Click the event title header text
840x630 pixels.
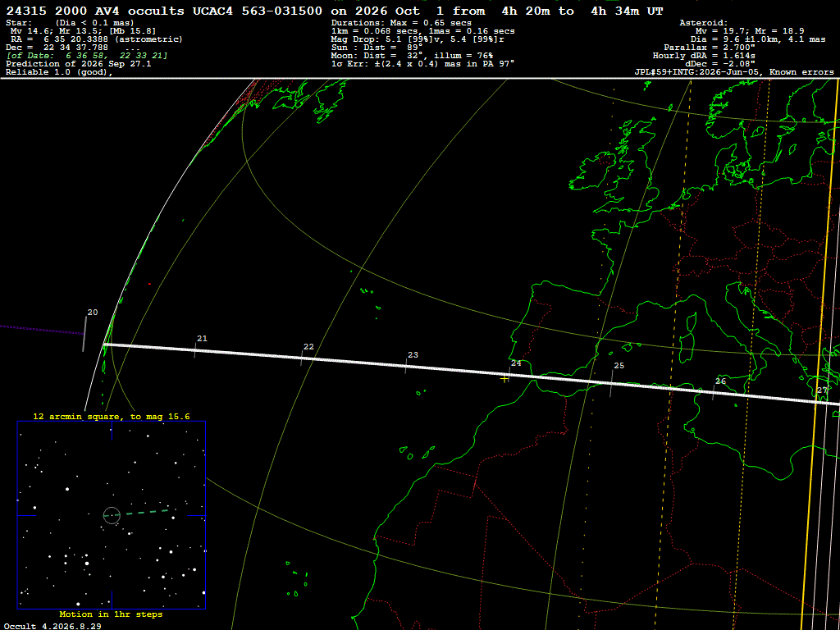(x=335, y=11)
